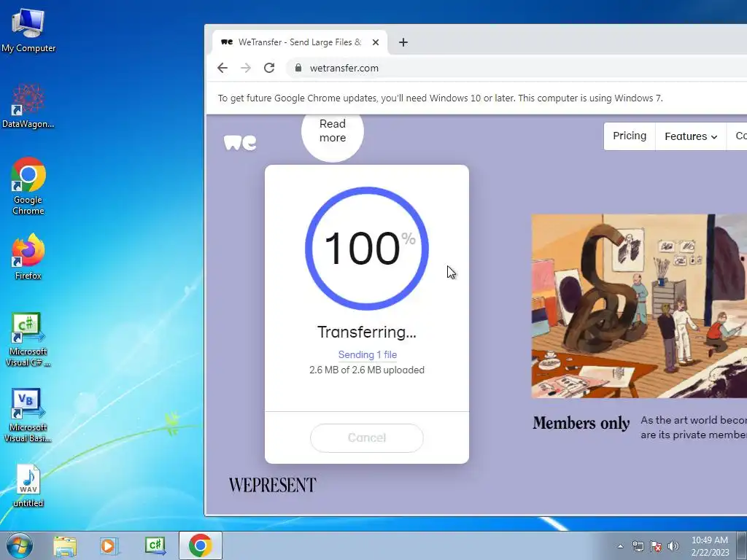Reload the WeTransfer page

click(269, 68)
